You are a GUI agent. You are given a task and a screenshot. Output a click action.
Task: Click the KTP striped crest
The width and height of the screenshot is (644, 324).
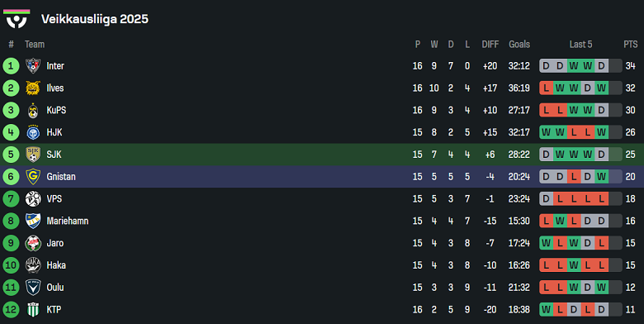[x=33, y=310]
